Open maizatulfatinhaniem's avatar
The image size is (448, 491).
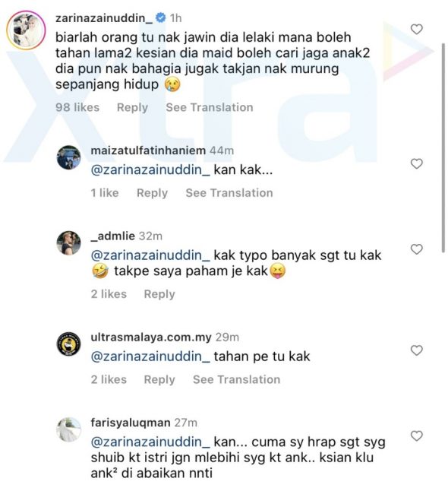click(69, 157)
